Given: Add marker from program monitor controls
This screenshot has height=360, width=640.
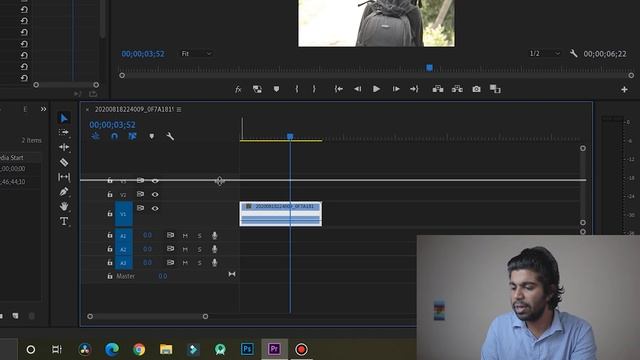Looking at the screenshot, I should (x=276, y=89).
